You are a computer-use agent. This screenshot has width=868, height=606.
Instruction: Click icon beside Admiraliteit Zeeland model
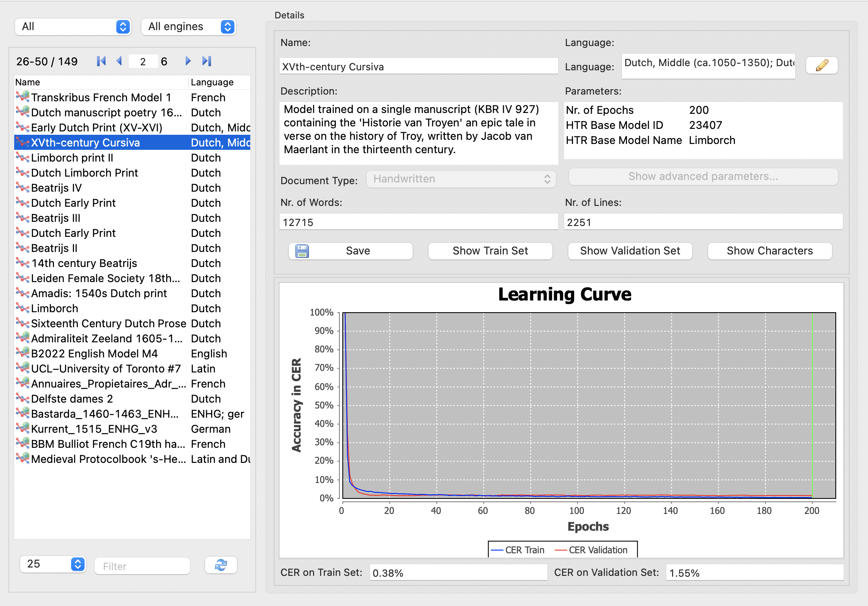[x=23, y=338]
